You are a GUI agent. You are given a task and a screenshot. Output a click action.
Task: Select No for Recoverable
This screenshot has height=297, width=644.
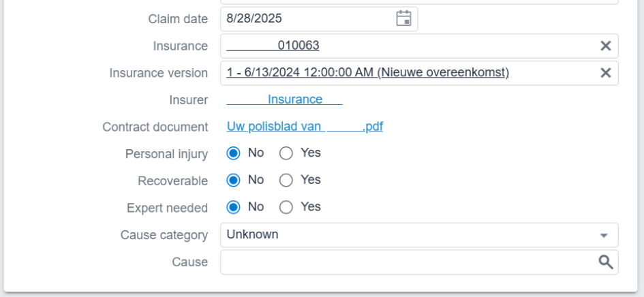tap(234, 181)
